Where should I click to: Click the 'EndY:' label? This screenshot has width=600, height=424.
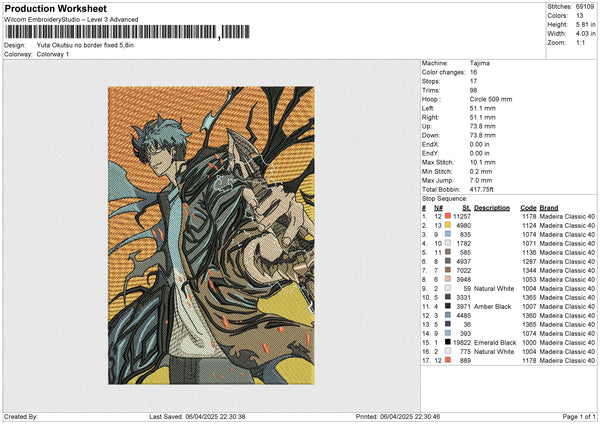click(x=430, y=153)
